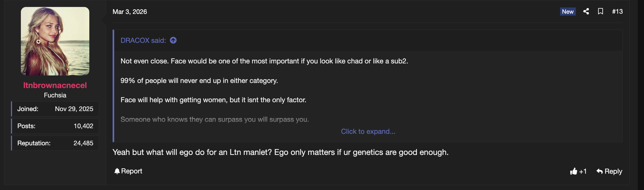Viewport: 644px width, 190px height.
Task: Click the Reply arrow icon
Action: click(x=600, y=171)
